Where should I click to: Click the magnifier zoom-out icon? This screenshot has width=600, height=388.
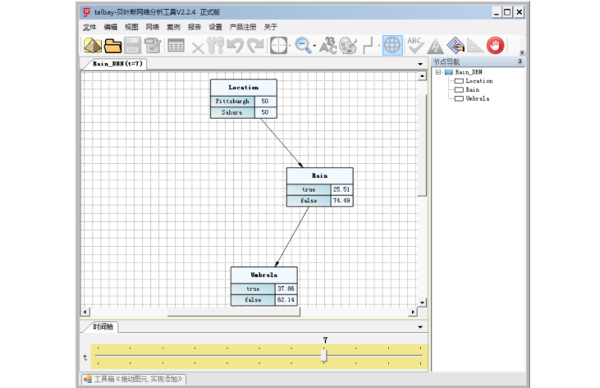point(303,46)
